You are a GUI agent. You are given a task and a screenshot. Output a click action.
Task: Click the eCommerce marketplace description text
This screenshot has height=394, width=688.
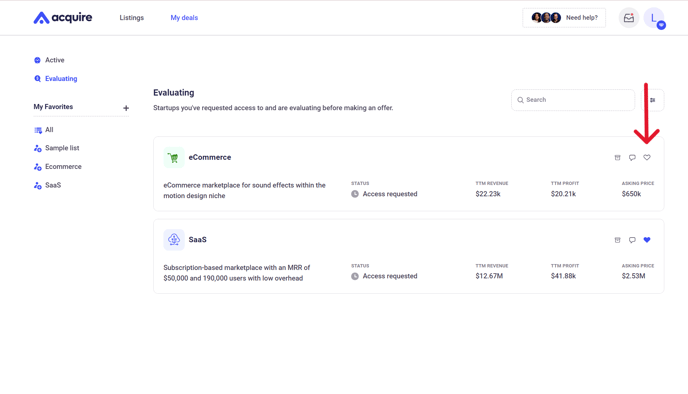point(244,190)
